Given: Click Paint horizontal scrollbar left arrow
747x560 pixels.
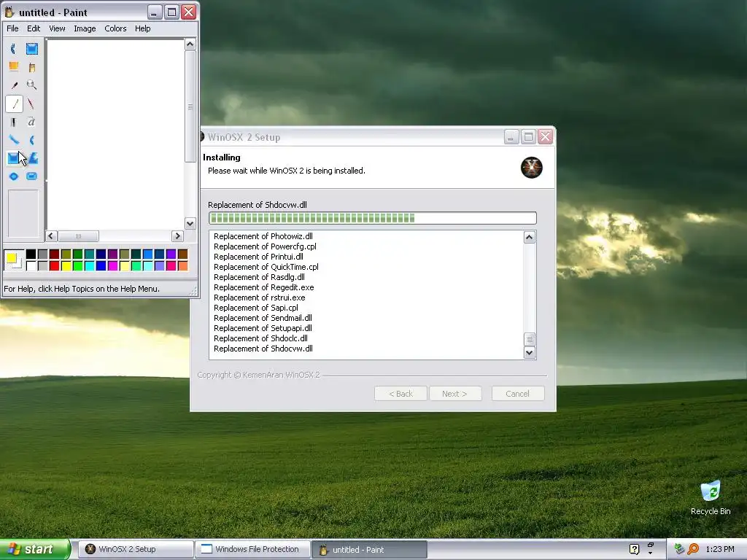Looking at the screenshot, I should (52, 236).
